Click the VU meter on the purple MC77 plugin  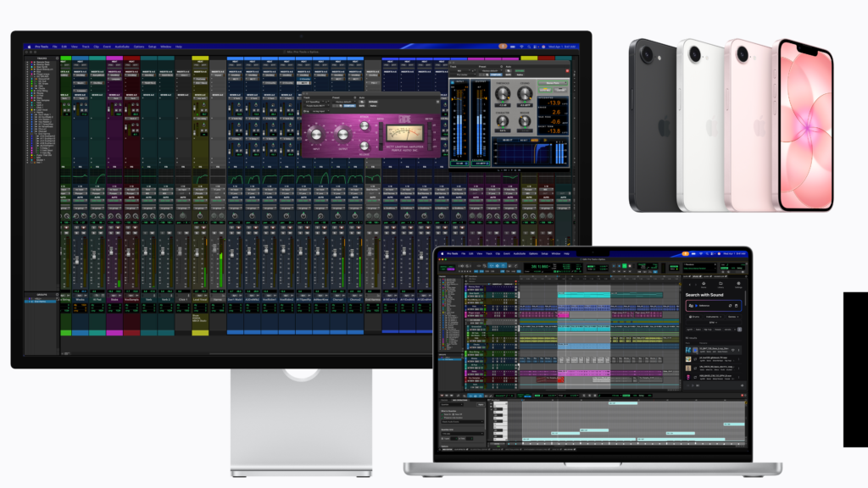[x=403, y=133]
